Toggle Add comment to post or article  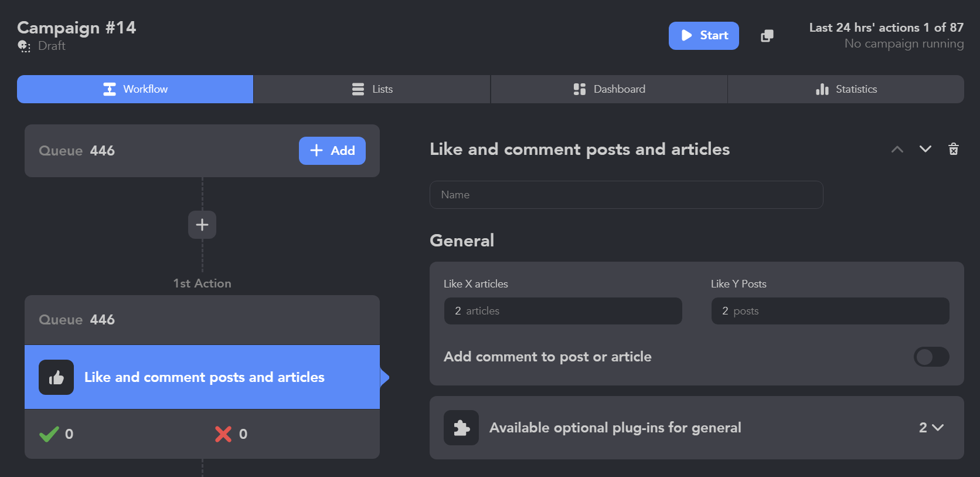(x=931, y=357)
